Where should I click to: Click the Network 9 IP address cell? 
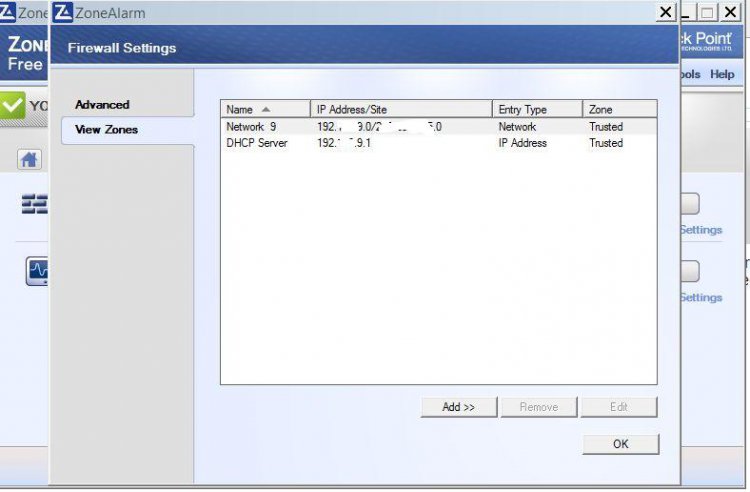click(379, 127)
